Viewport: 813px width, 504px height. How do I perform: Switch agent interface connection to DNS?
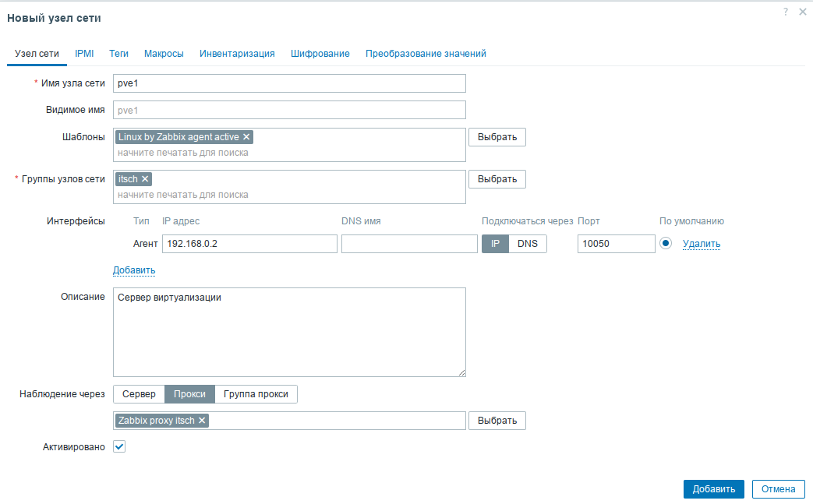point(528,243)
